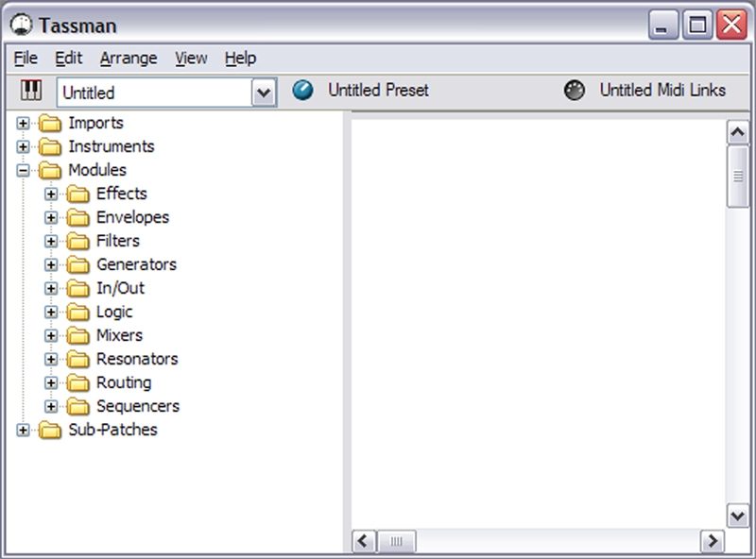Click the blue preset knob icon
The height and width of the screenshot is (559, 756).
pos(302,90)
